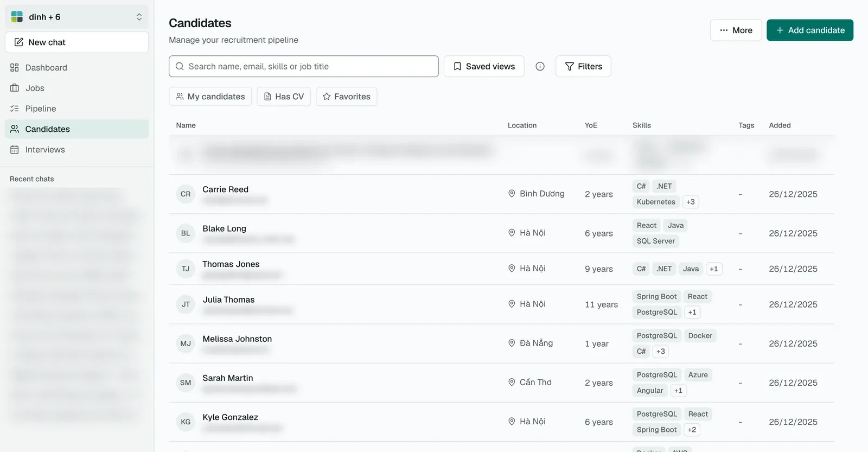The height and width of the screenshot is (452, 868).
Task: Go to Dashboard in the sidebar
Action: tap(77, 67)
